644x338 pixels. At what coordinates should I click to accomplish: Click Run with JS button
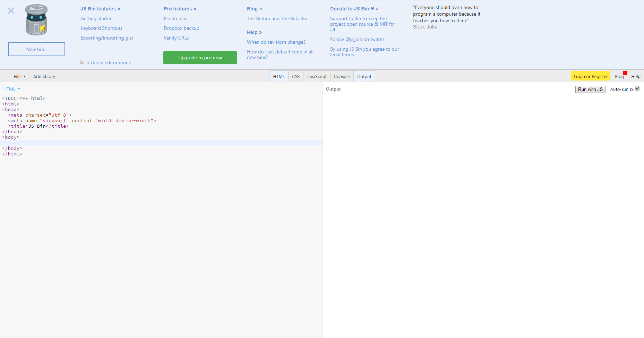coord(590,89)
